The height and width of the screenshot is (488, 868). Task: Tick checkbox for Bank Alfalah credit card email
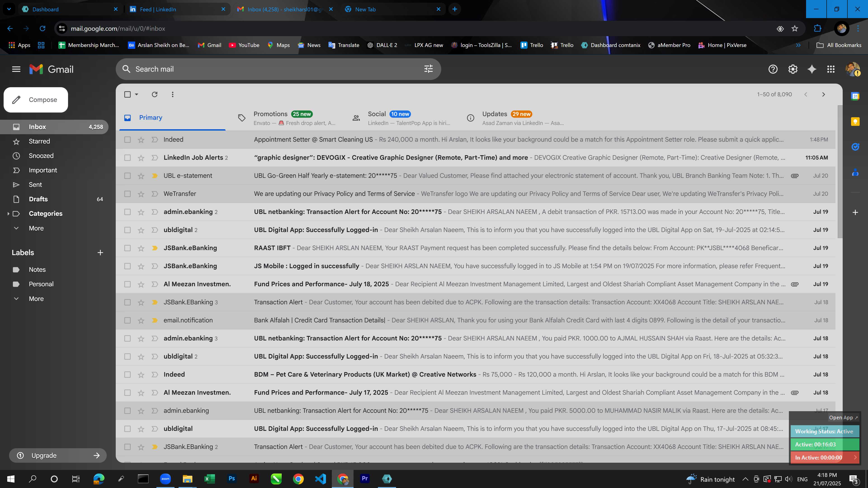coord(127,320)
